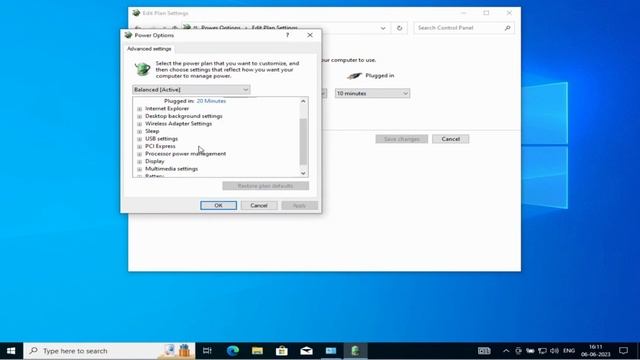The image size is (640, 360).
Task: Open Mail app from taskbar
Action: (x=306, y=351)
